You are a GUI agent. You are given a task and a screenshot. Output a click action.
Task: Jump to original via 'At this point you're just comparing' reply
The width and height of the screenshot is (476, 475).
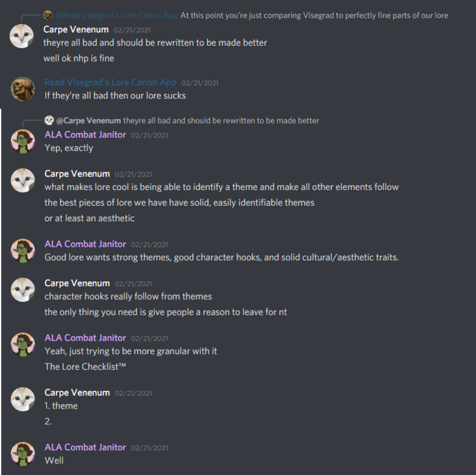point(314,15)
